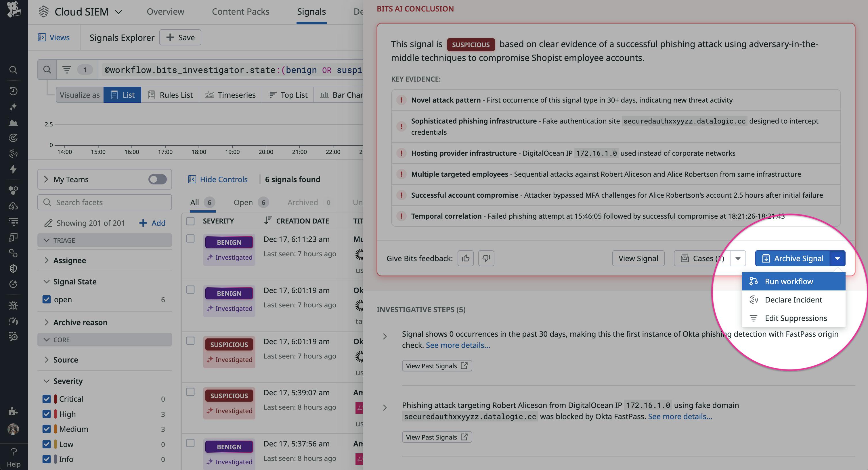Click the View Signal button
This screenshot has height=470, width=868.
(638, 258)
